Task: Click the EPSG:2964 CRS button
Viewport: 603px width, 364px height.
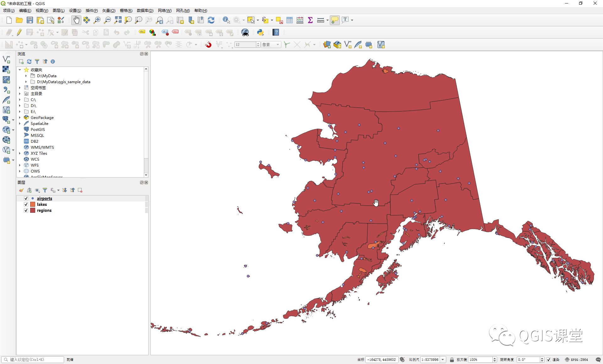Action: [x=577, y=360]
